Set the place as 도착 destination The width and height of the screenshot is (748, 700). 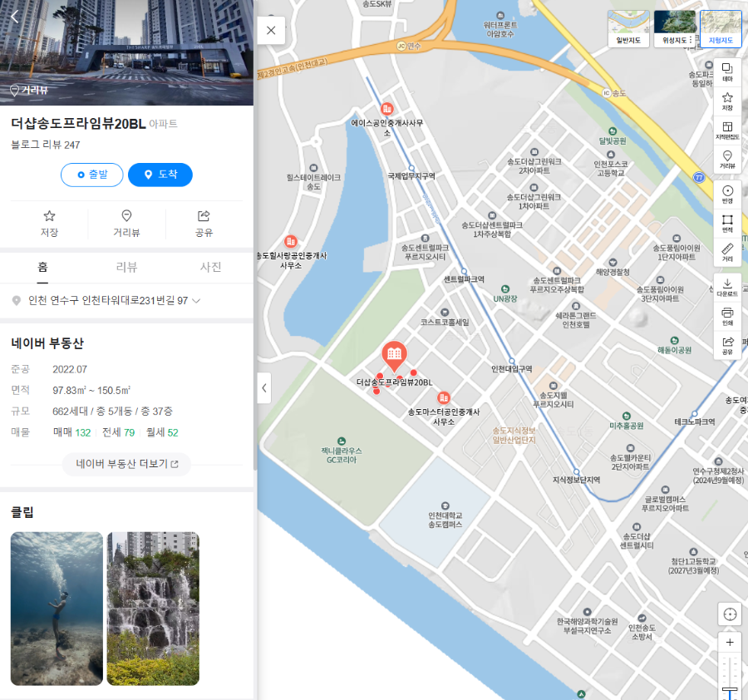coord(160,175)
